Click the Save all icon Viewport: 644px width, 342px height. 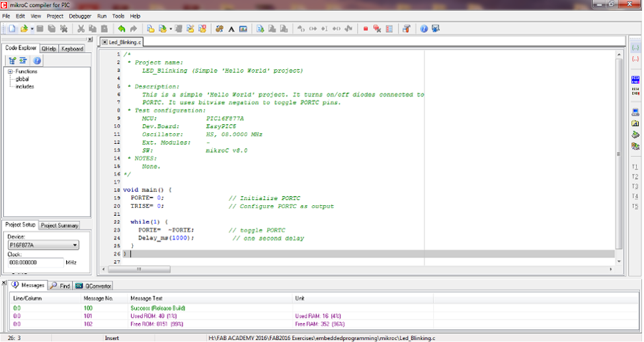(52, 28)
